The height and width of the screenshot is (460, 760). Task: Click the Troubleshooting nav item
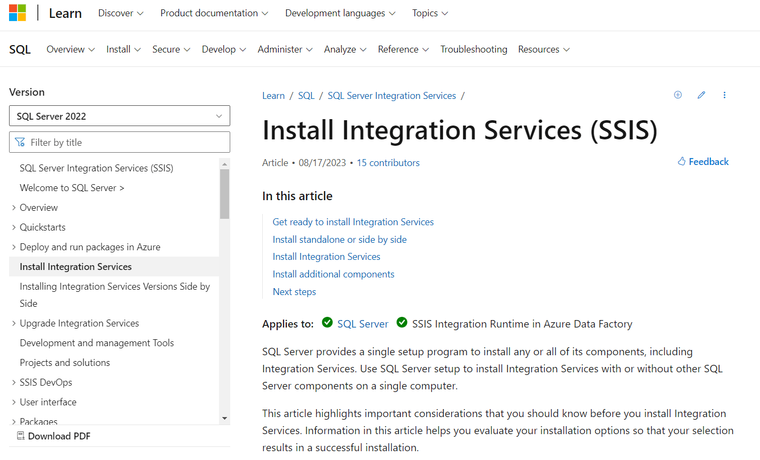tap(474, 49)
